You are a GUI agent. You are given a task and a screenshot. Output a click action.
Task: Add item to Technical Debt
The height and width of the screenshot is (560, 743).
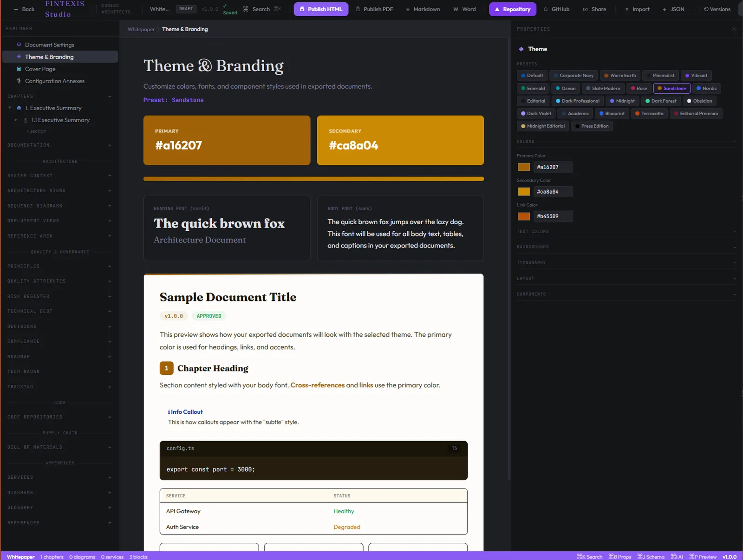[110, 312]
